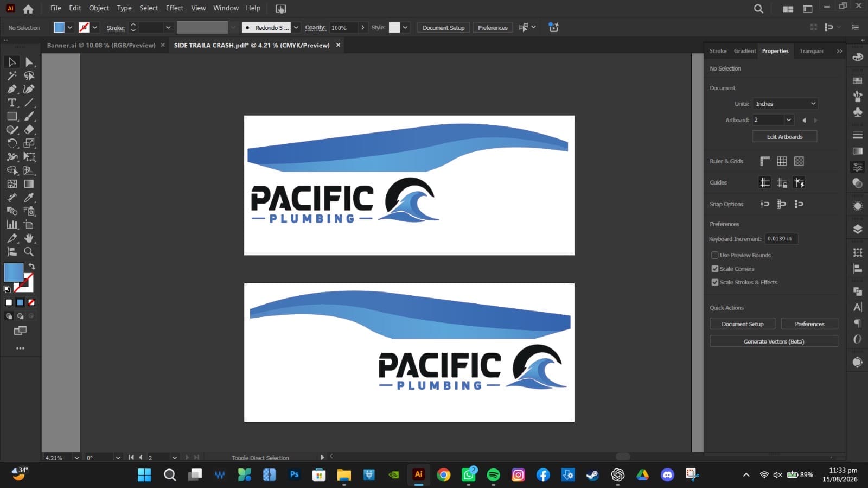868x488 pixels.
Task: Activate the Type tool
Action: click(x=12, y=103)
